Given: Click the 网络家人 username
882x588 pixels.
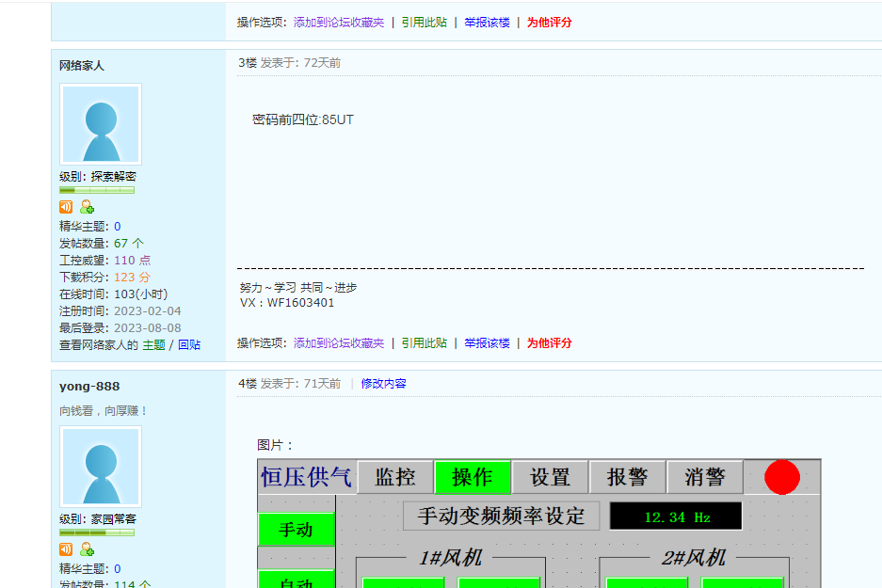Looking at the screenshot, I should click(x=82, y=66).
